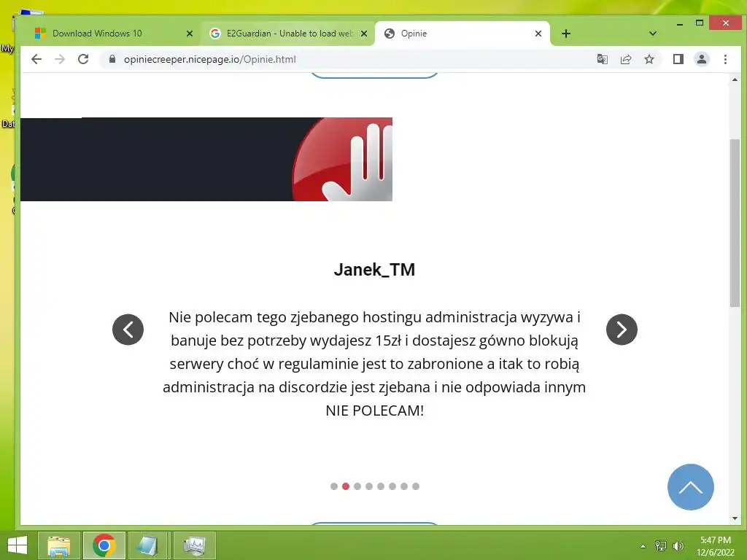This screenshot has height=560, width=747.
Task: Go back to the previous page
Action: pyautogui.click(x=36, y=59)
